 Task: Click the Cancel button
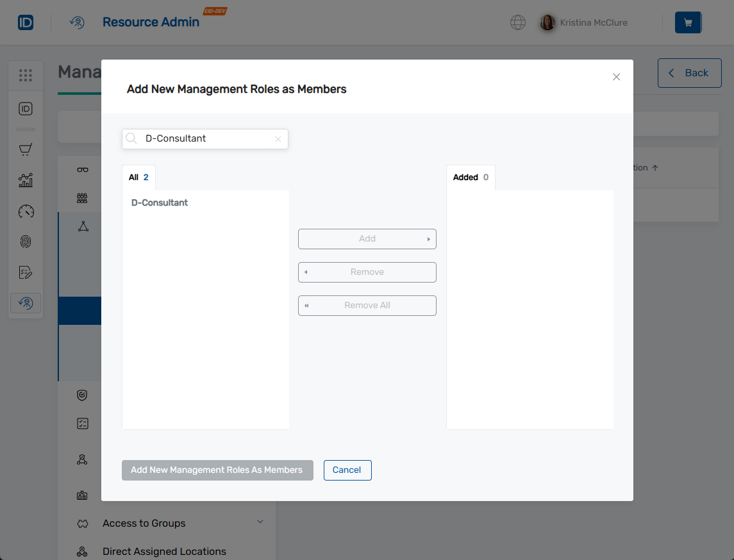pos(347,470)
